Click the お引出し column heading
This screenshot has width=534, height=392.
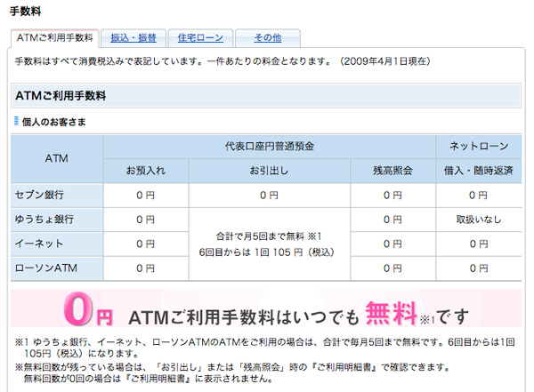(x=270, y=170)
